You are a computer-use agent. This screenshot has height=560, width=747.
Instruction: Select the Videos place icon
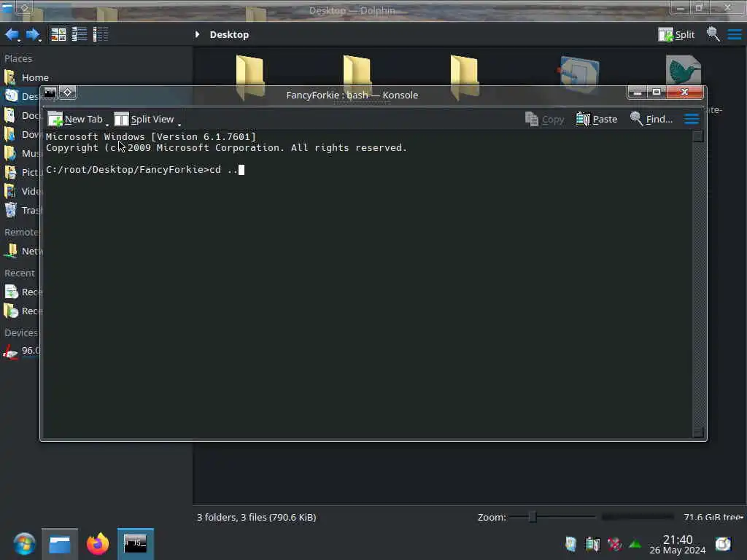coord(10,191)
